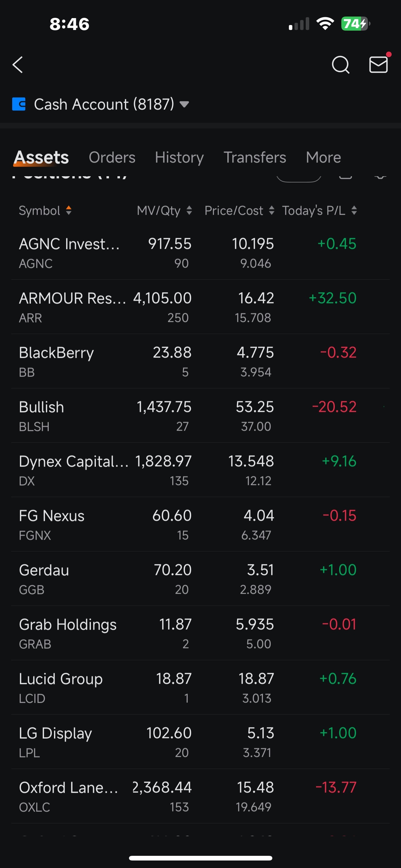Image resolution: width=401 pixels, height=868 pixels.
Task: Open the AGNC Investment position row
Action: coord(200,253)
